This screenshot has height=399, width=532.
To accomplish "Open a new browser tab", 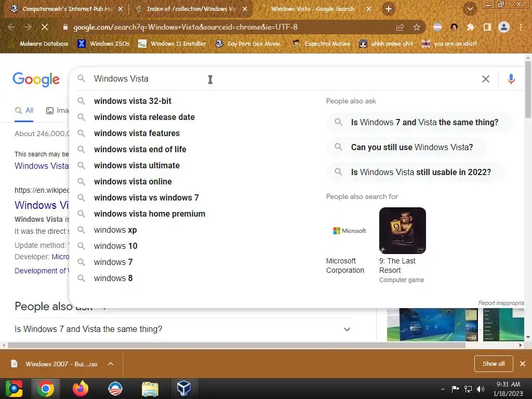I will (389, 9).
